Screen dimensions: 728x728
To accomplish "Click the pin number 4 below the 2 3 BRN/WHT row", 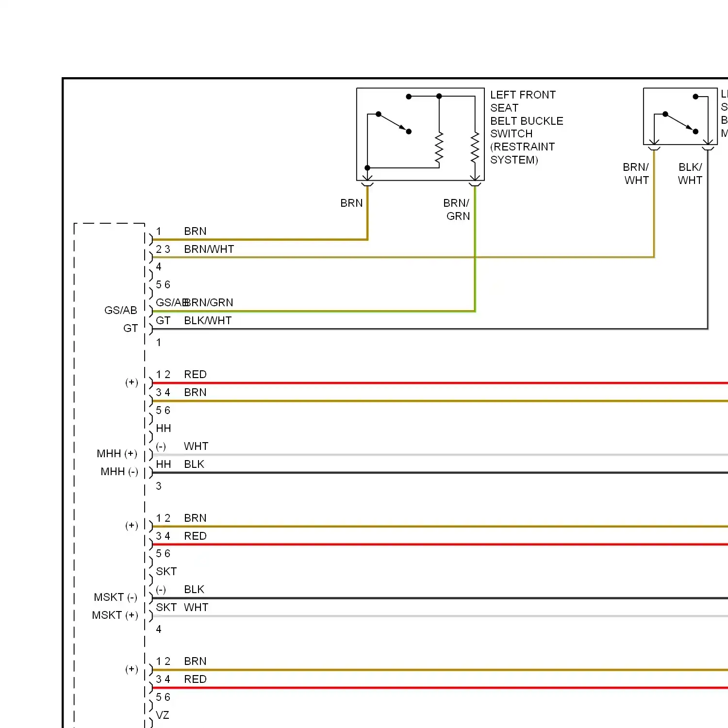I will point(159,266).
